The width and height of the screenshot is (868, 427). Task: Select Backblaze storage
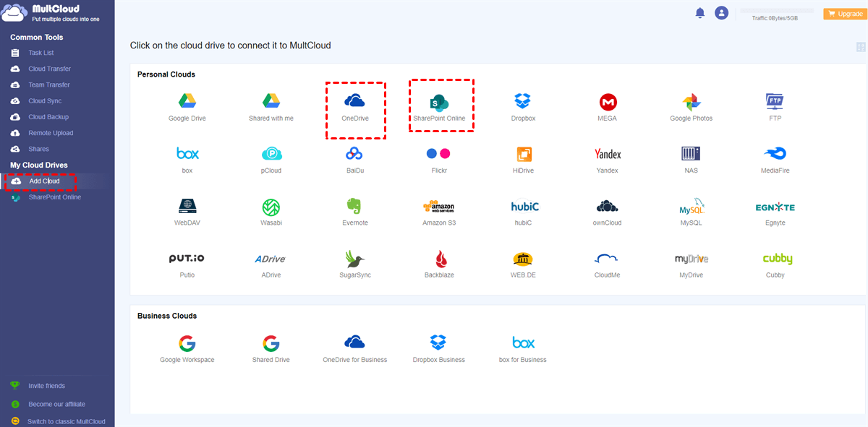(439, 264)
